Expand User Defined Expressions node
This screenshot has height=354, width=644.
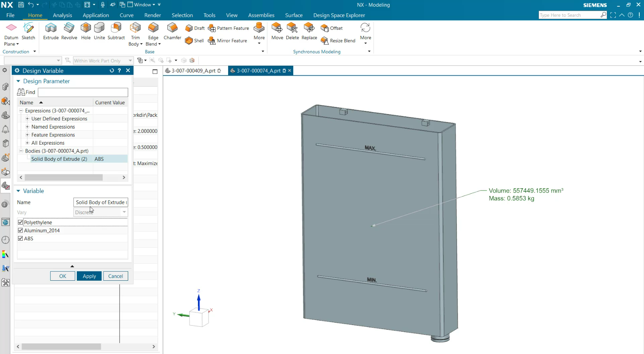pos(27,119)
